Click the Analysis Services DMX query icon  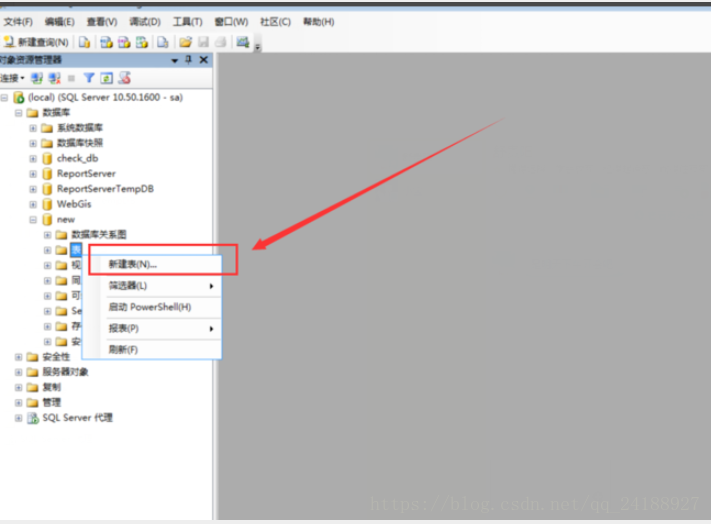[124, 42]
